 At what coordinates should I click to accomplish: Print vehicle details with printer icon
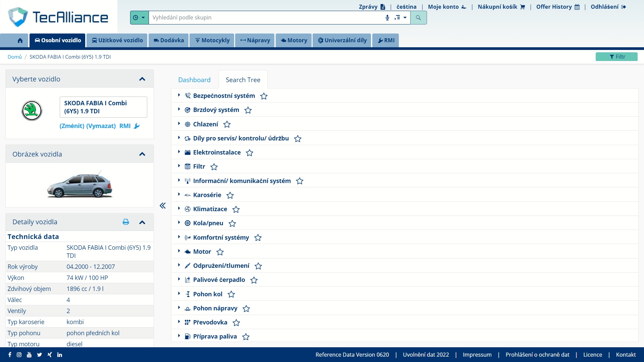126,222
